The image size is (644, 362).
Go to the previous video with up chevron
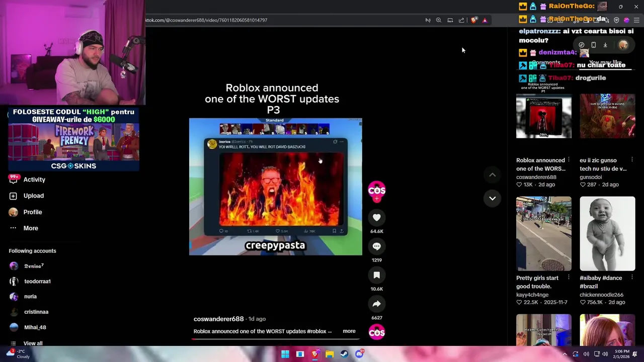point(493,175)
